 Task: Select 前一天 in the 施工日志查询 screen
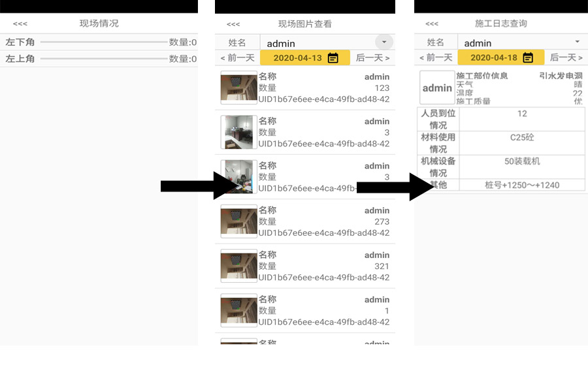click(x=436, y=58)
